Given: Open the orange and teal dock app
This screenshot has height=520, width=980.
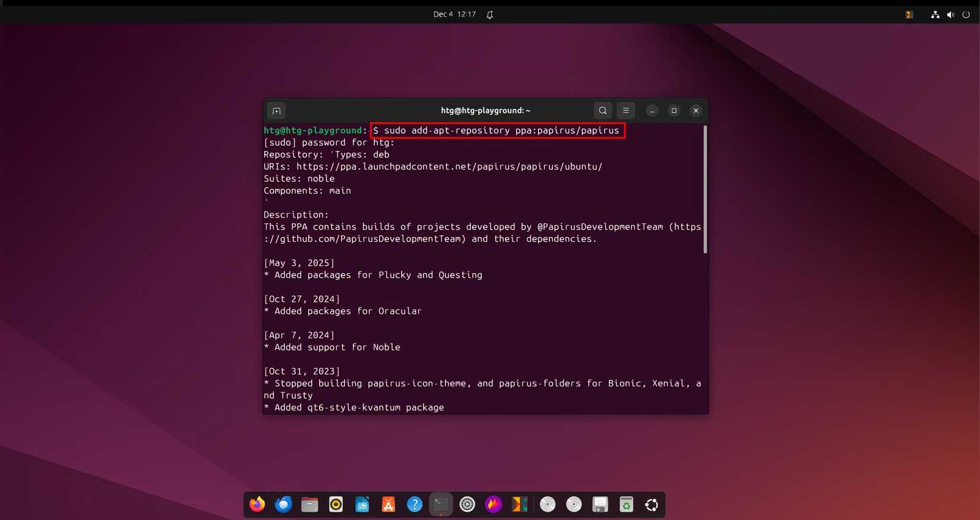Looking at the screenshot, I should (520, 505).
